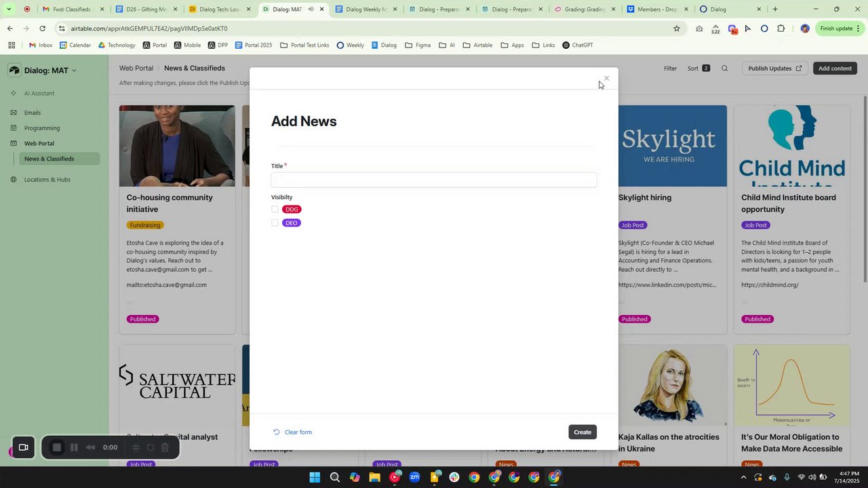This screenshot has width=868, height=488.
Task: Close the Add News dialog
Action: click(606, 79)
